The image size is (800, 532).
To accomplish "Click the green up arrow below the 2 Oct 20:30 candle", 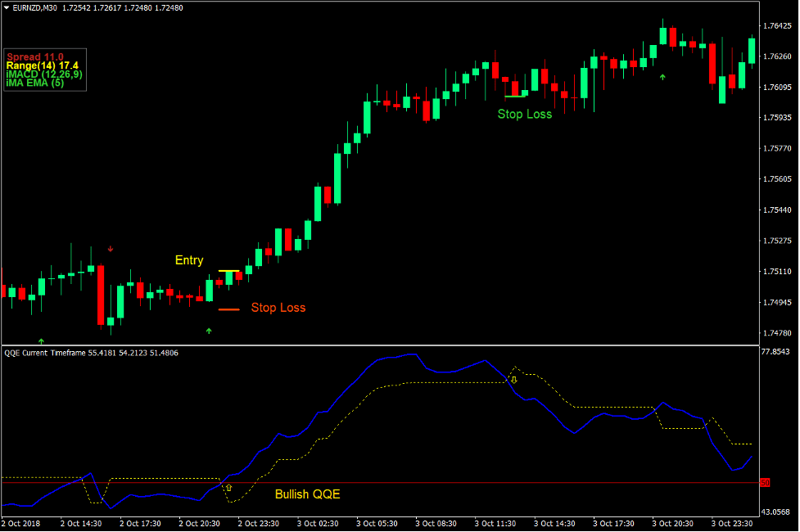I will pyautogui.click(x=209, y=330).
